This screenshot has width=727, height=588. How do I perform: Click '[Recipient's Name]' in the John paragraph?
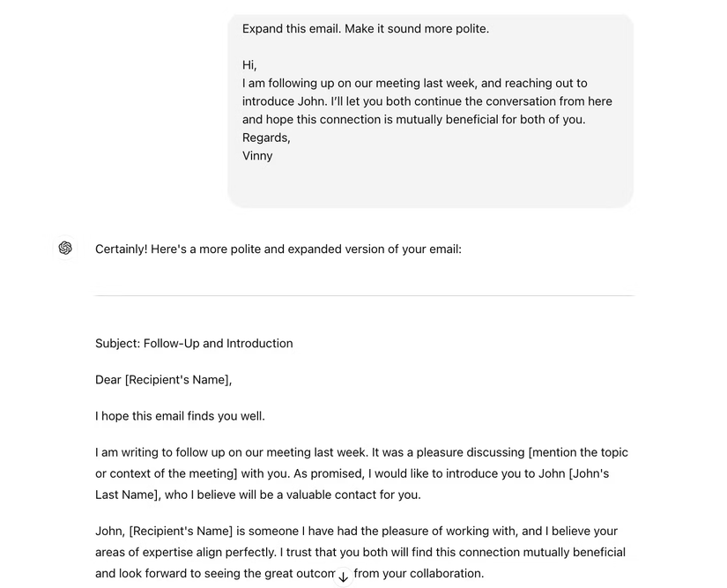click(183, 532)
